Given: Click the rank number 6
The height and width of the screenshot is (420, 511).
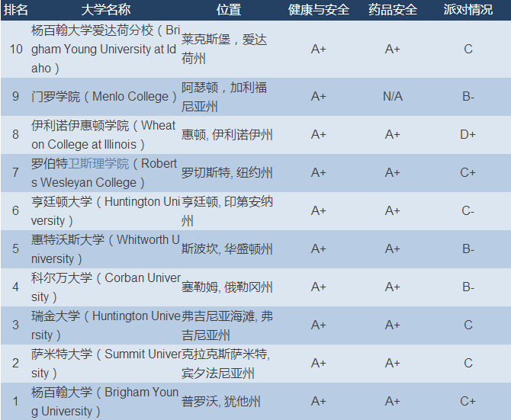Looking at the screenshot, I should [16, 211].
